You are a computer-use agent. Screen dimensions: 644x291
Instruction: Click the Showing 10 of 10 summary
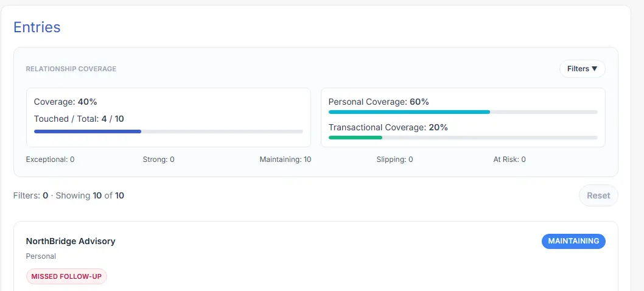90,195
